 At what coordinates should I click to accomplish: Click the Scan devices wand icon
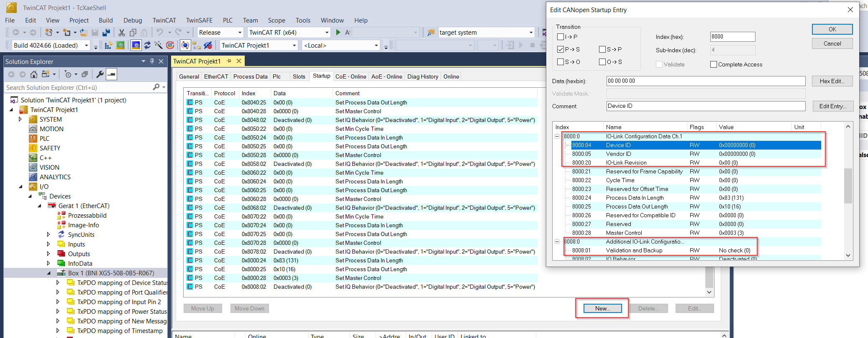pyautogui.click(x=159, y=45)
